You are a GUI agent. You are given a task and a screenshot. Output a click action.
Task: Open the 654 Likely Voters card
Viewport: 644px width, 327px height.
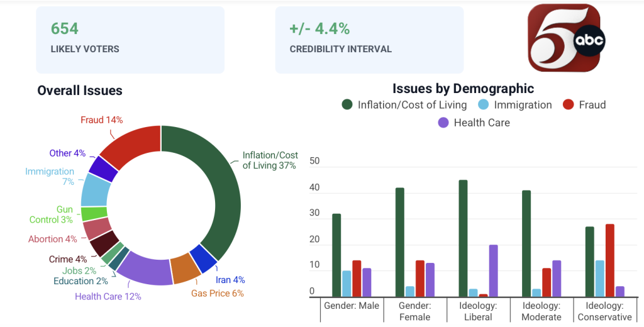(x=130, y=40)
